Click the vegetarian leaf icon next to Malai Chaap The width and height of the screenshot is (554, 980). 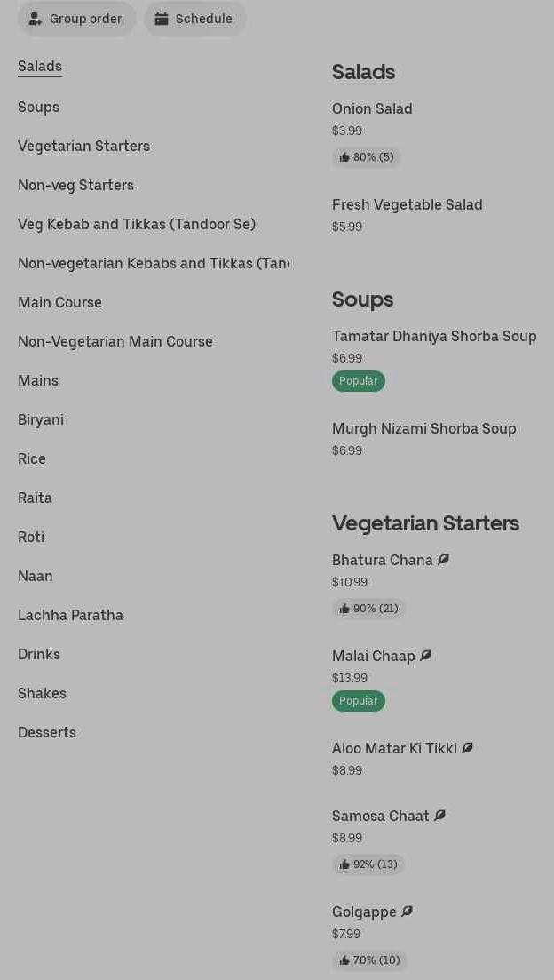(x=425, y=656)
